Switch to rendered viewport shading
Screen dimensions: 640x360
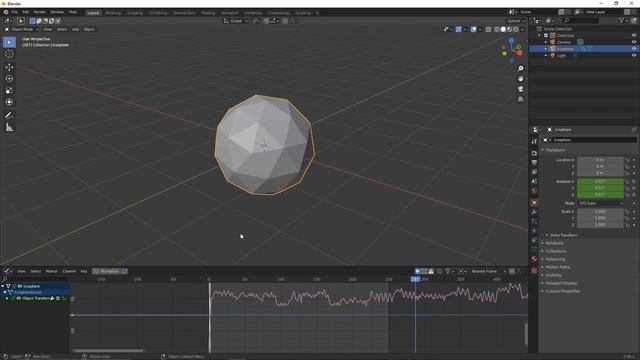click(516, 29)
